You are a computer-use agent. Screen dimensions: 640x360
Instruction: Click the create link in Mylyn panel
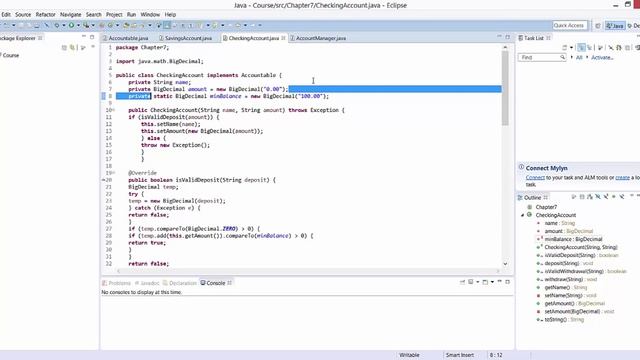[622, 178]
